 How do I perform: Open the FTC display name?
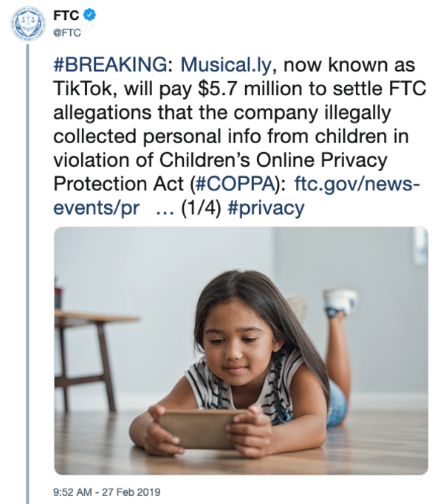click(67, 14)
